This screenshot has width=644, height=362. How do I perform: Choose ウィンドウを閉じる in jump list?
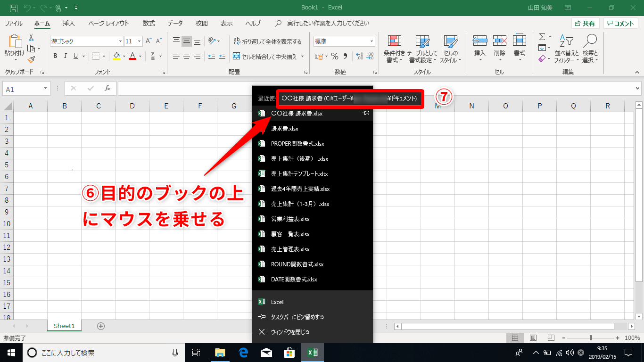(313, 332)
